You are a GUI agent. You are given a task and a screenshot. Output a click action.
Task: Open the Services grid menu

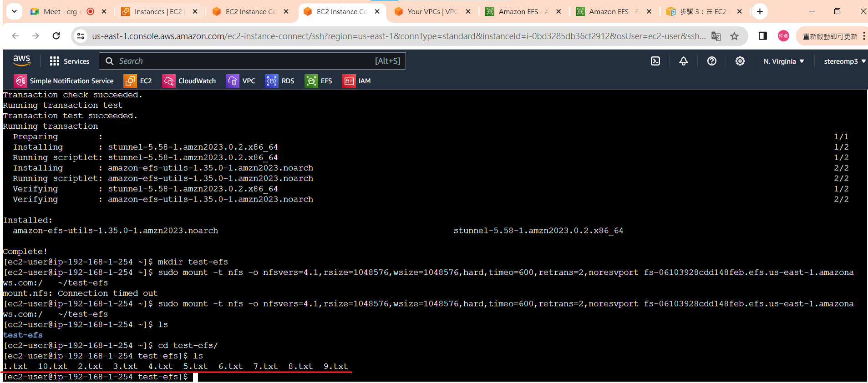tap(70, 61)
